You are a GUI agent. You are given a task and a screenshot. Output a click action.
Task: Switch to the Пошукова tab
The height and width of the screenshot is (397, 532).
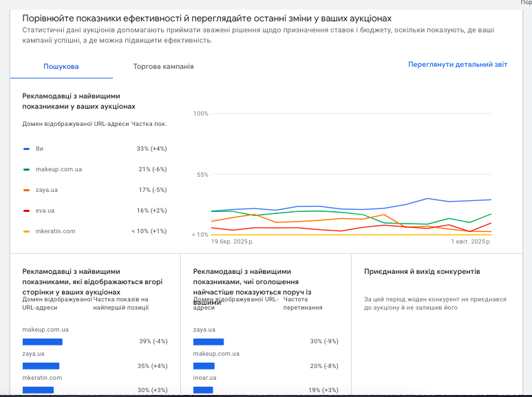61,67
